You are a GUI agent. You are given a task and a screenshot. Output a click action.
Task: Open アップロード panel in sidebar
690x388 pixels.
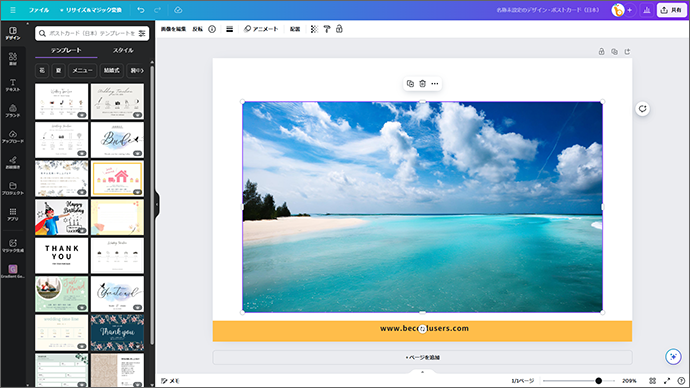click(13, 137)
